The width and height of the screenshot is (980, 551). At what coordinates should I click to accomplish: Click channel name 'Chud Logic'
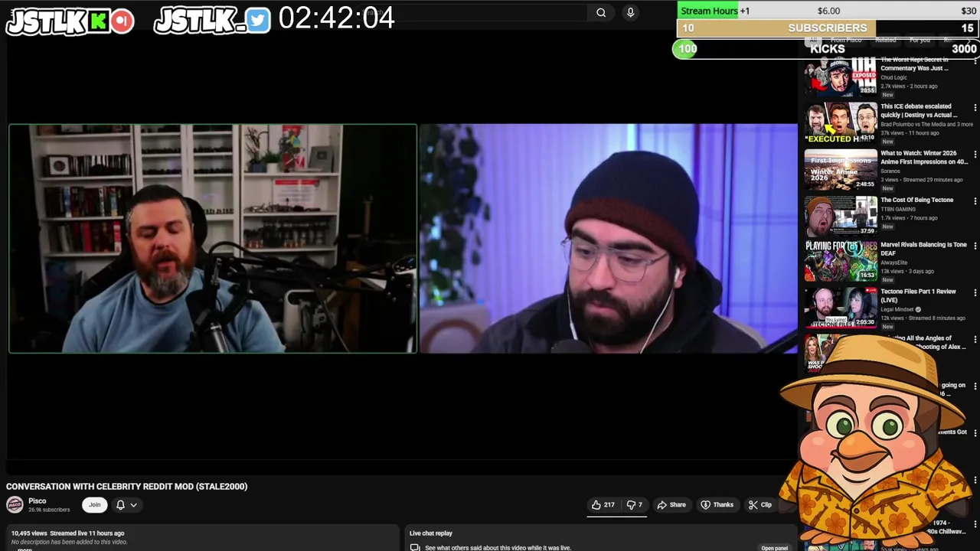click(x=893, y=77)
